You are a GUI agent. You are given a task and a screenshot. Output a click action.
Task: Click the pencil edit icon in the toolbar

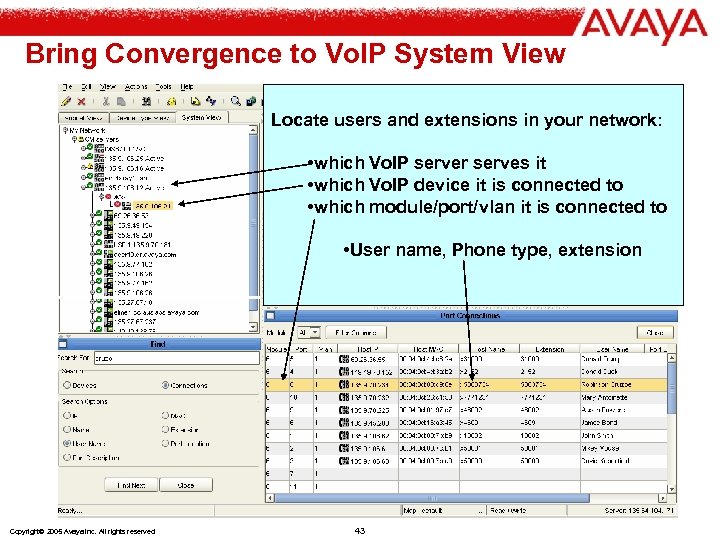click(66, 101)
